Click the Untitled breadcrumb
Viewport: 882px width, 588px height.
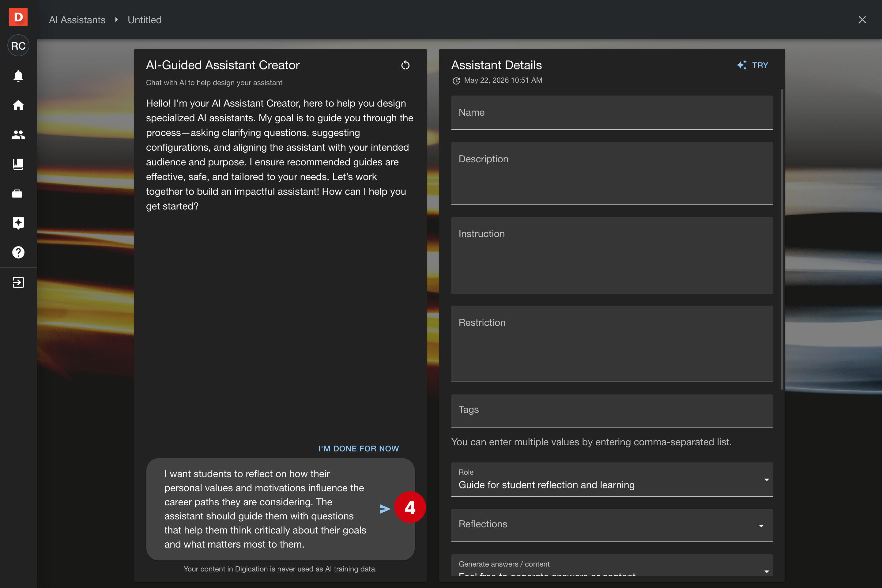tap(145, 20)
